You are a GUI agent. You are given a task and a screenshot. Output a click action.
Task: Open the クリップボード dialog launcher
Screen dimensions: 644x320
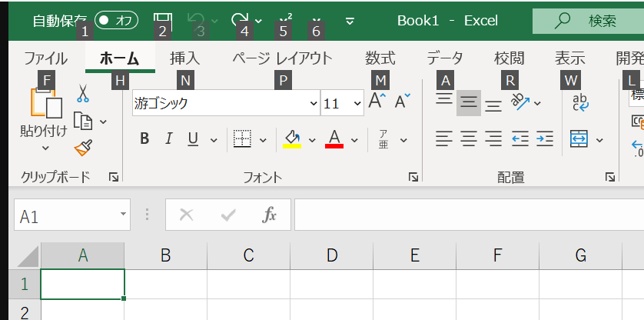pyautogui.click(x=114, y=177)
